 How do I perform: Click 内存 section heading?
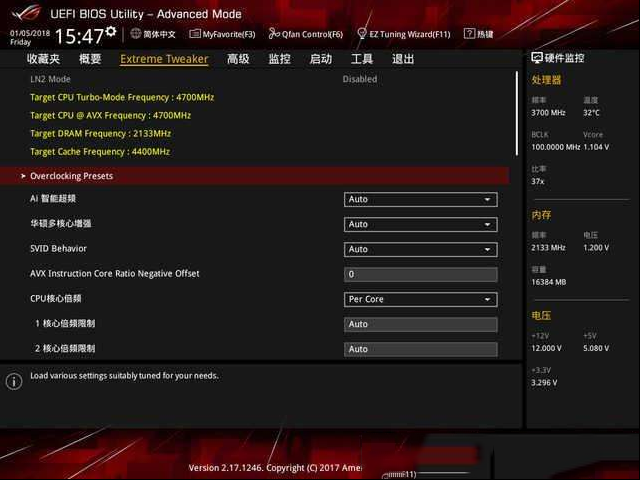pyautogui.click(x=541, y=215)
